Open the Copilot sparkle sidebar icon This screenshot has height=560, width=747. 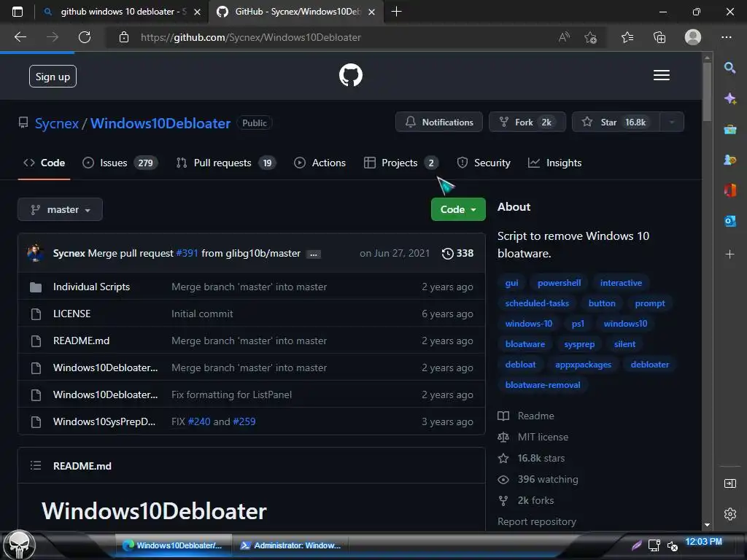click(729, 98)
